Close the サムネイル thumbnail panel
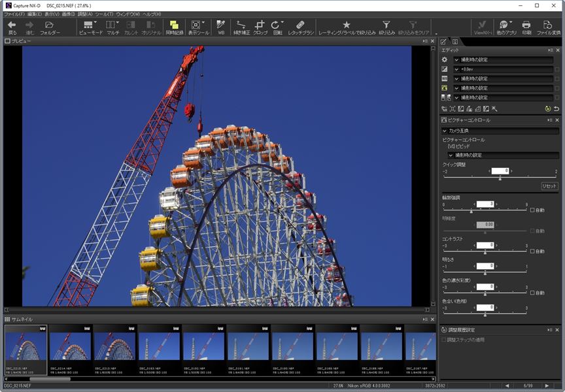The height and width of the screenshot is (392, 565). pyautogui.click(x=432, y=319)
